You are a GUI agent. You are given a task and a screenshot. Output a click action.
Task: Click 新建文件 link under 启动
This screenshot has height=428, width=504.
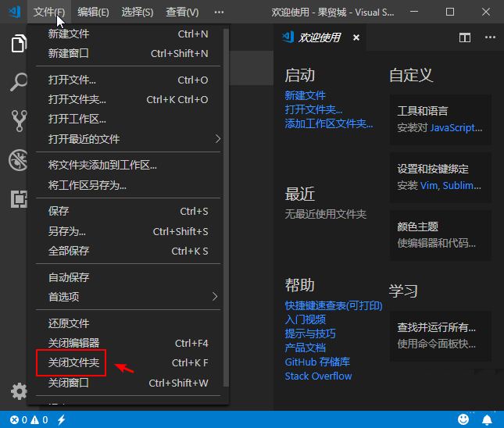pos(305,95)
